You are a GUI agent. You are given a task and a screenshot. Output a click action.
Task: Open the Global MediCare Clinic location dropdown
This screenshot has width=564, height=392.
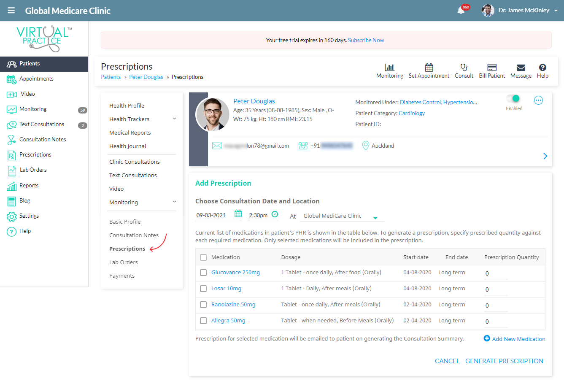[342, 216]
